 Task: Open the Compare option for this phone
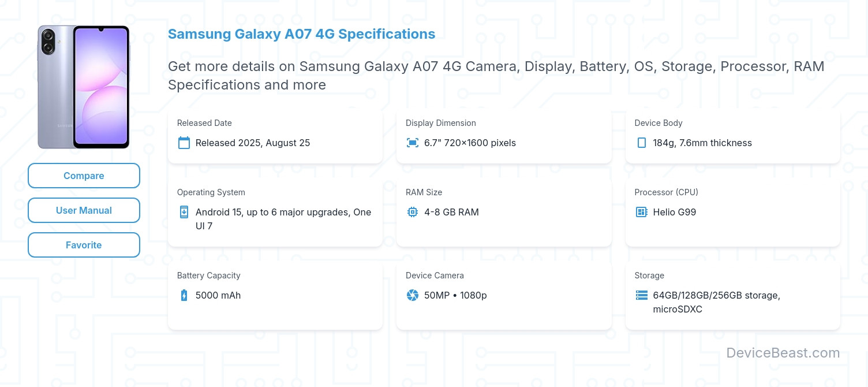pos(84,176)
